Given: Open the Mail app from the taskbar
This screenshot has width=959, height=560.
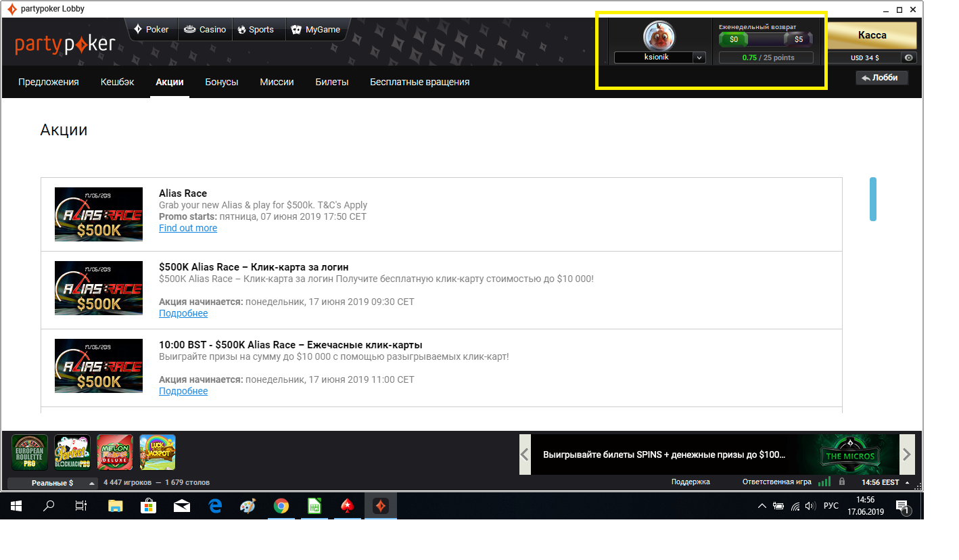Looking at the screenshot, I should pos(182,506).
